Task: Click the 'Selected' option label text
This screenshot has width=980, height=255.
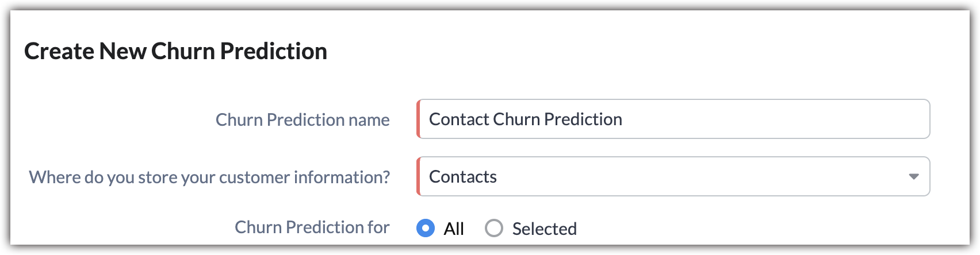Action: pyautogui.click(x=544, y=229)
